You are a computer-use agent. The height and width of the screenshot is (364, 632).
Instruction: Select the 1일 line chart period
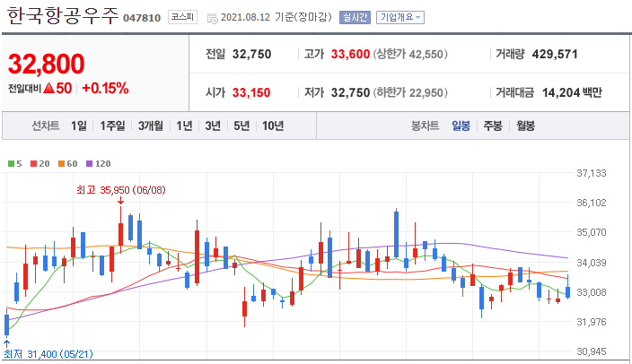(79, 126)
